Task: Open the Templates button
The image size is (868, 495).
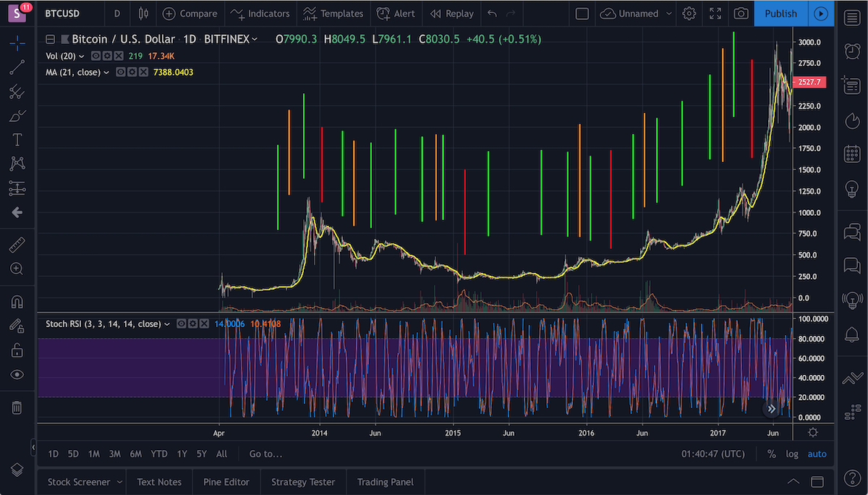Action: [x=333, y=14]
